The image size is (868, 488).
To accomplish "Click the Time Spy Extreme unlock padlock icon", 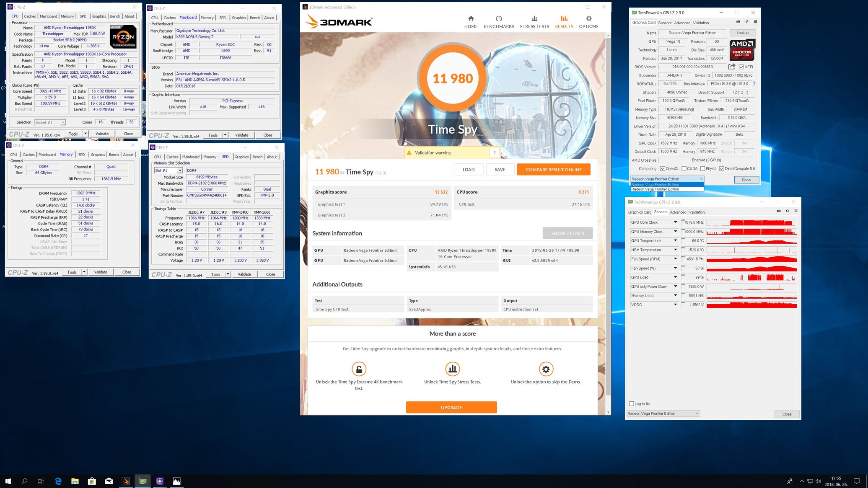I will coord(359,369).
